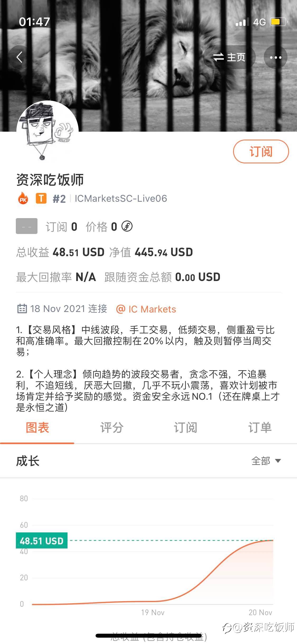Screen dimensions: 297x644
Task: Tap the back arrow icon
Action: tap(19, 57)
